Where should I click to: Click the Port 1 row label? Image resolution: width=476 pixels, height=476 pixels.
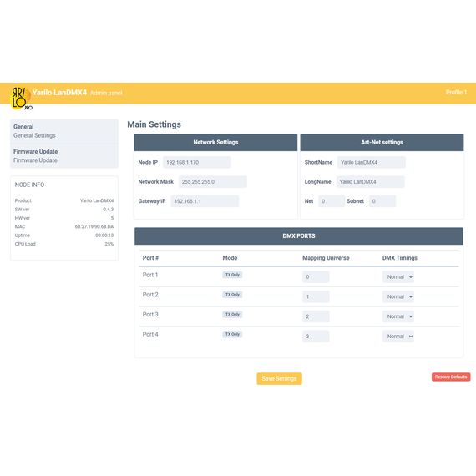click(150, 275)
